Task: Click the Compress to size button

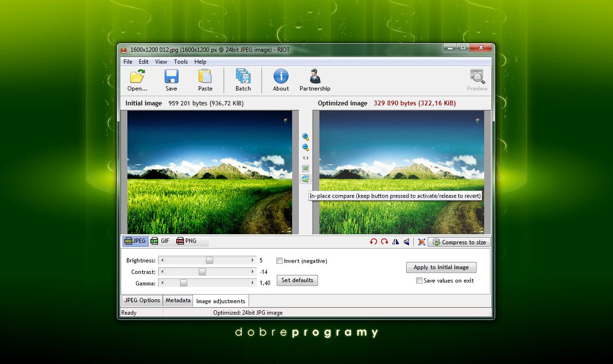Action: tap(459, 242)
